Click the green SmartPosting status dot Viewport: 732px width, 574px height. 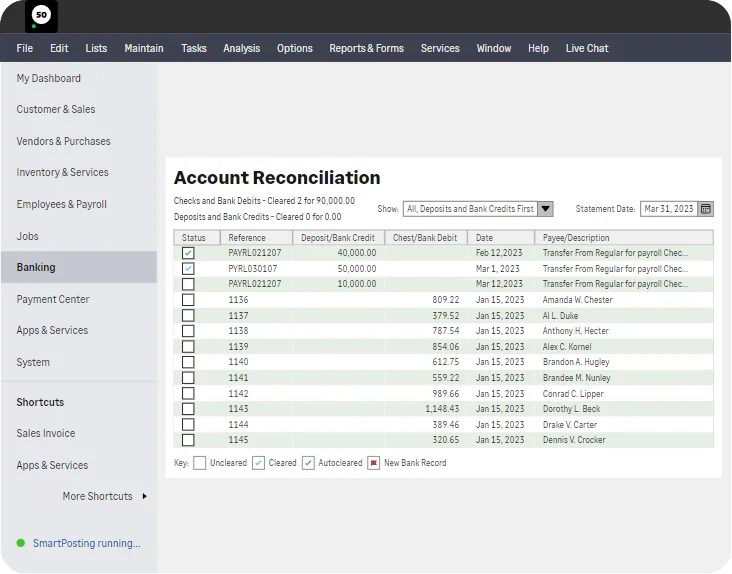21,543
